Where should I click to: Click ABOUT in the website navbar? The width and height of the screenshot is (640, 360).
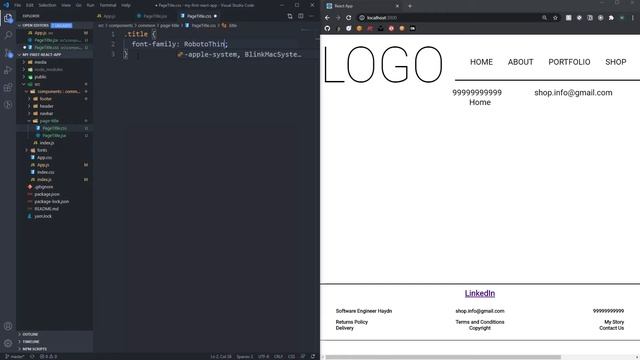click(x=520, y=62)
